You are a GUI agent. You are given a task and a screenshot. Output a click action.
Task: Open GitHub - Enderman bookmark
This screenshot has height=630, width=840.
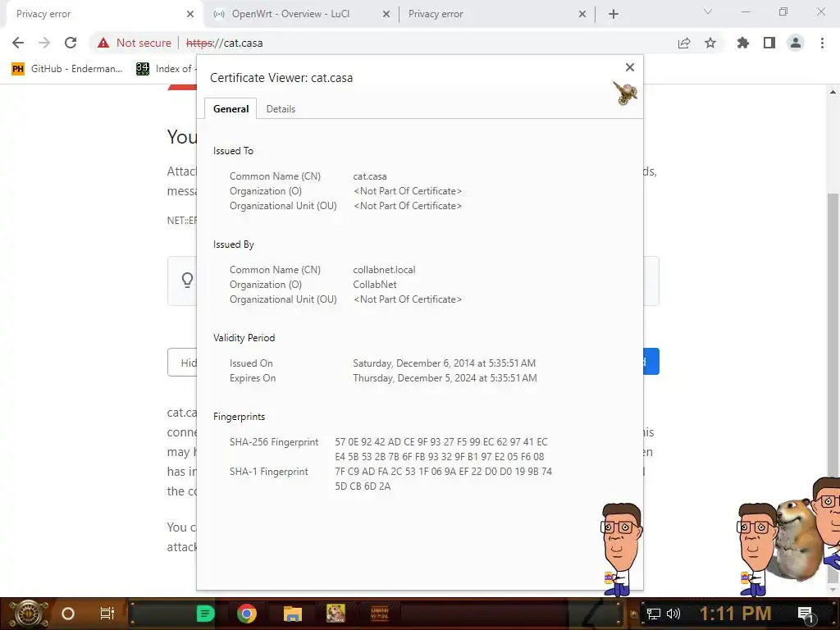click(67, 69)
